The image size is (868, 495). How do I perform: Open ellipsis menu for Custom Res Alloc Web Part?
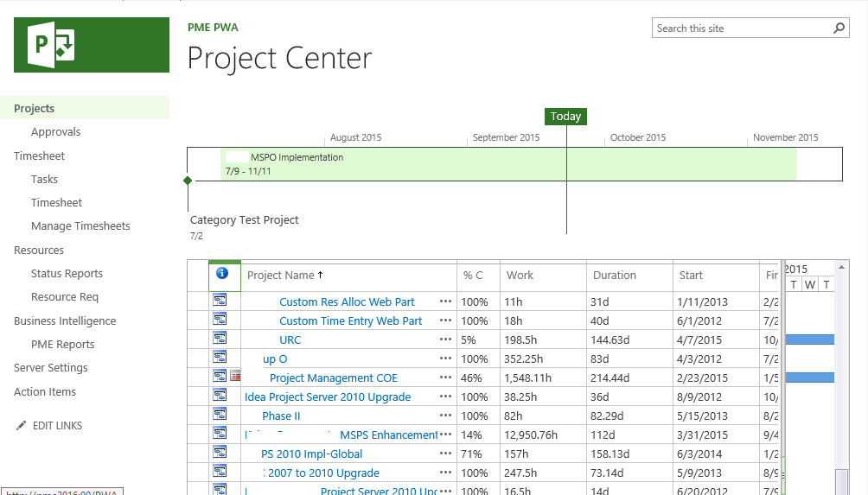(x=445, y=301)
